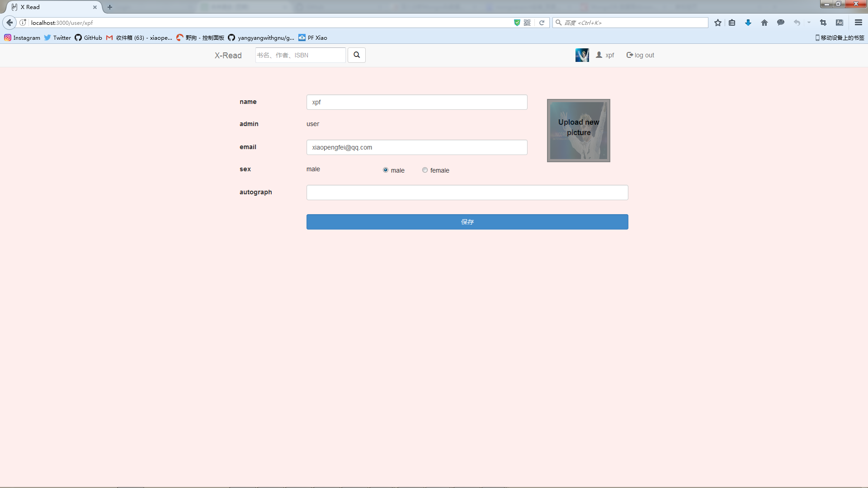
Task: Open the mobile bookmarks folder
Action: point(840,38)
